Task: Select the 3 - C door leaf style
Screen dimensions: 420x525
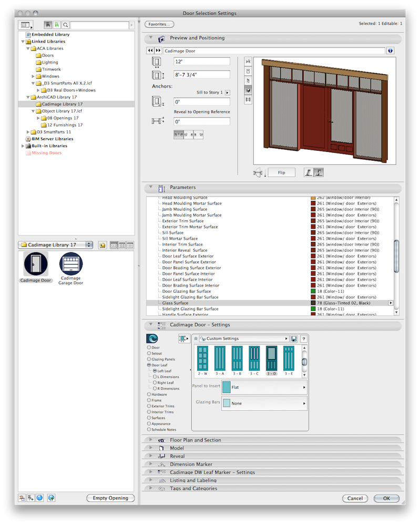Action: click(254, 361)
